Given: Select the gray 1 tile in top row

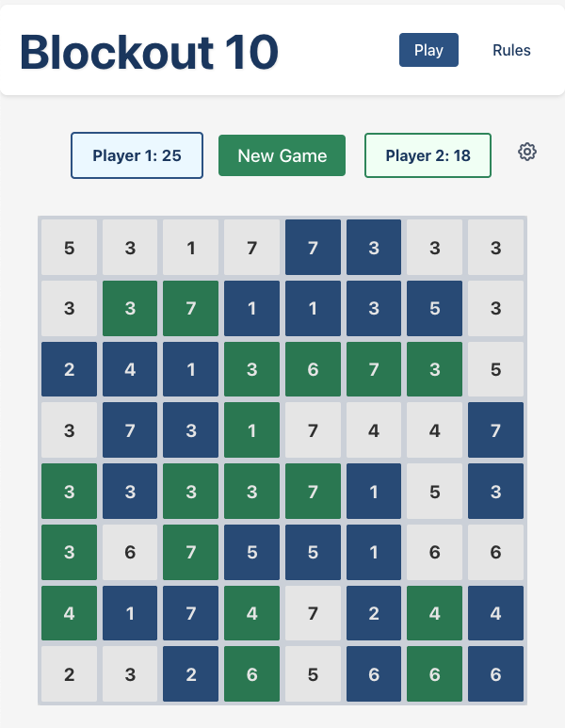Looking at the screenshot, I should tap(191, 249).
